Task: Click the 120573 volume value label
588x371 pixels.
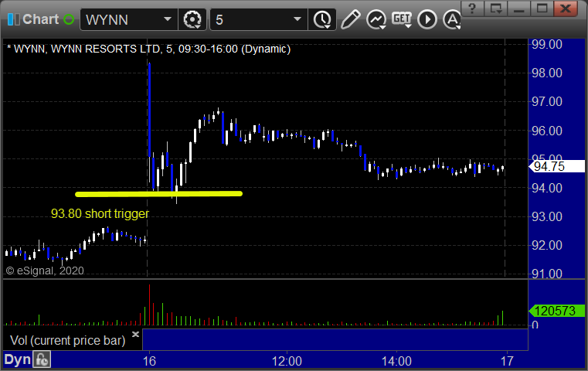Action: click(x=556, y=311)
